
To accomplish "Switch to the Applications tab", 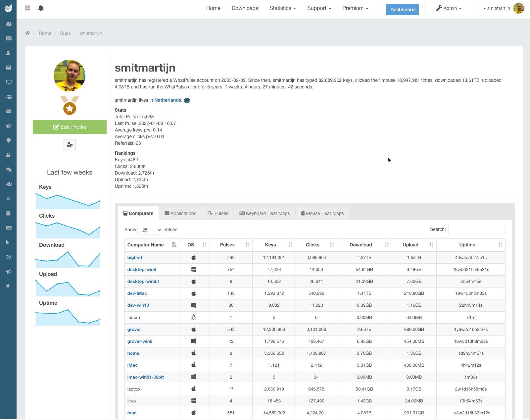I will 180,213.
